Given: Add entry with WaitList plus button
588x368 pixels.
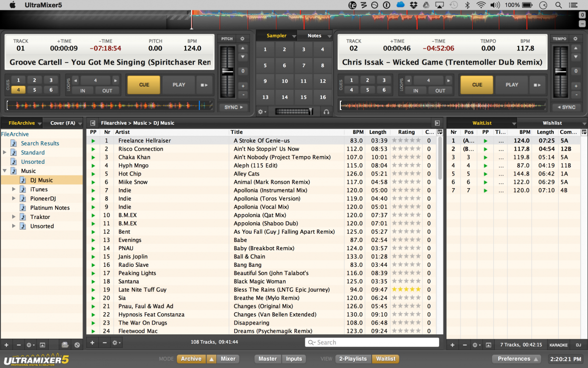Looking at the screenshot, I should (x=452, y=345).
